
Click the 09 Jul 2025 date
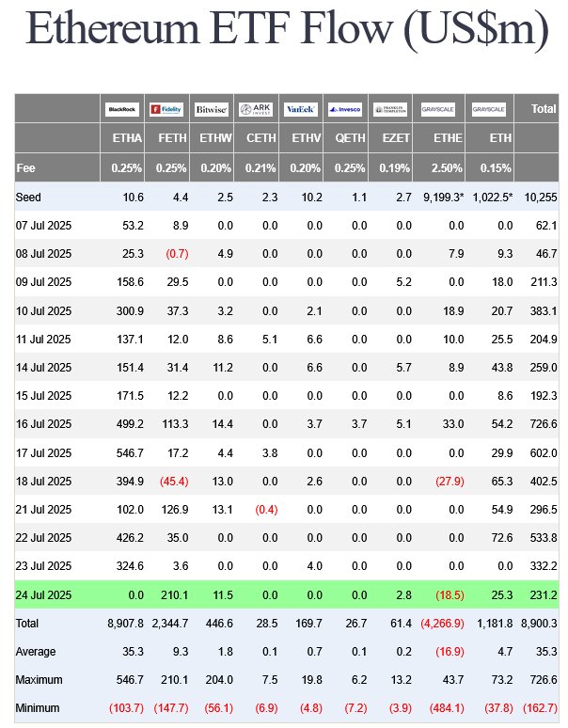coord(43,282)
